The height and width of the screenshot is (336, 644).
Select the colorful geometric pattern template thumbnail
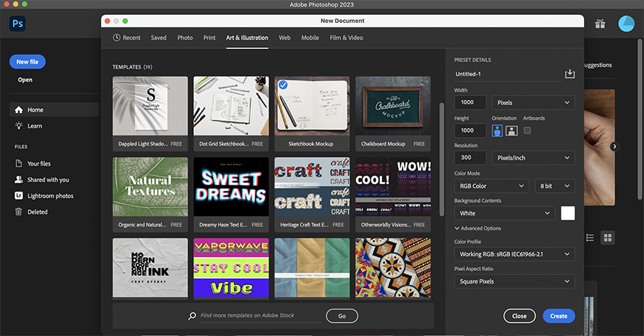click(393, 268)
